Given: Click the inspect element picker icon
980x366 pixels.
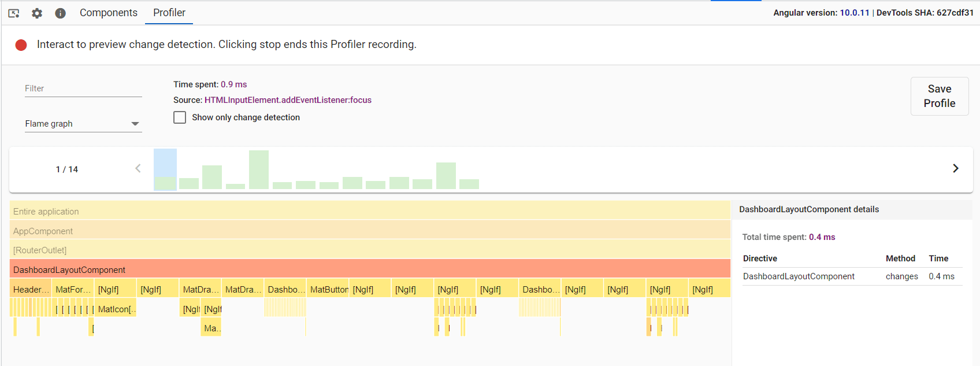Looking at the screenshot, I should coord(14,13).
